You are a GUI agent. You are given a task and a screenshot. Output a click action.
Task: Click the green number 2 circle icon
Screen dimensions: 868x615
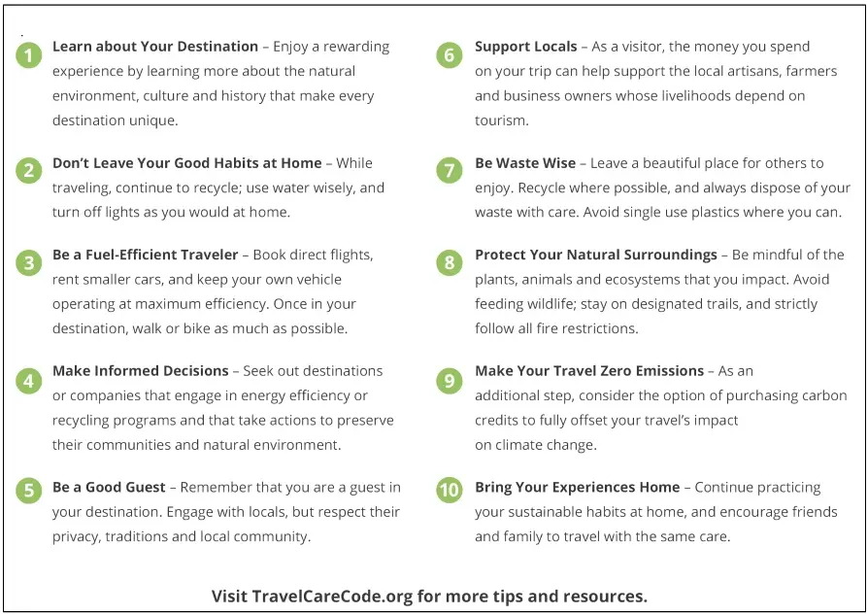pos(29,171)
